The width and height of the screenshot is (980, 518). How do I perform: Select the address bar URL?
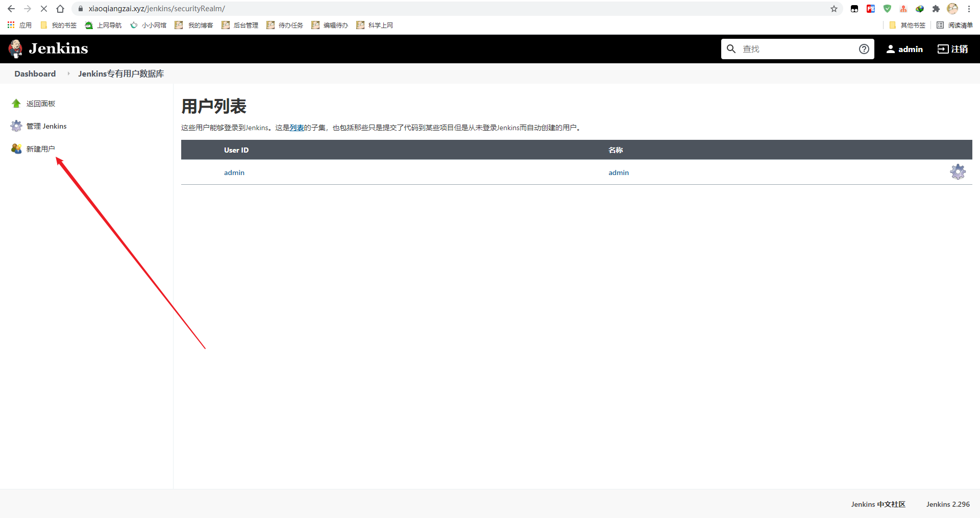pos(157,9)
